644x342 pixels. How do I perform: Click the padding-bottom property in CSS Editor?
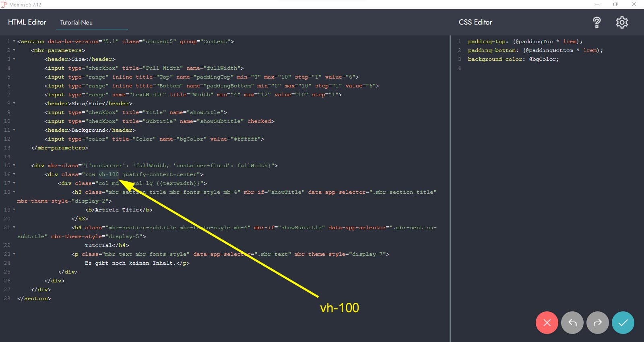491,50
